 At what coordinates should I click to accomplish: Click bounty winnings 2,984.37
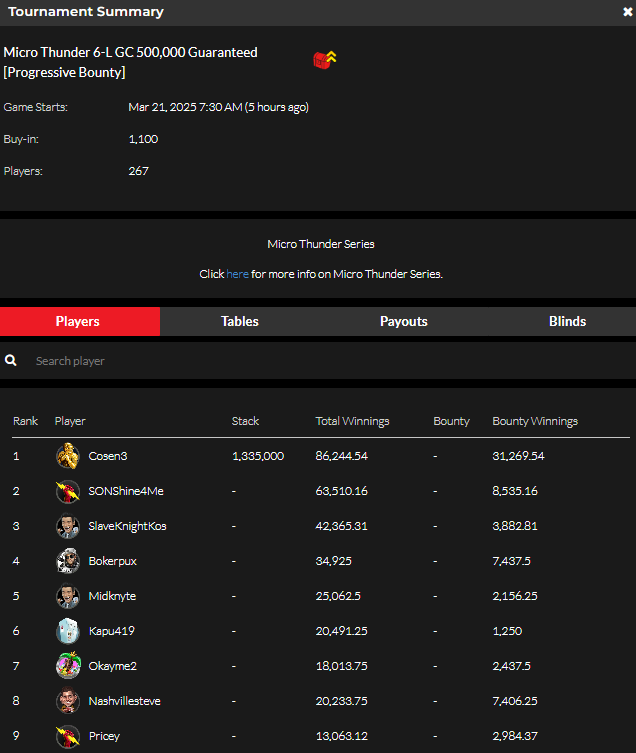pyautogui.click(x=515, y=736)
